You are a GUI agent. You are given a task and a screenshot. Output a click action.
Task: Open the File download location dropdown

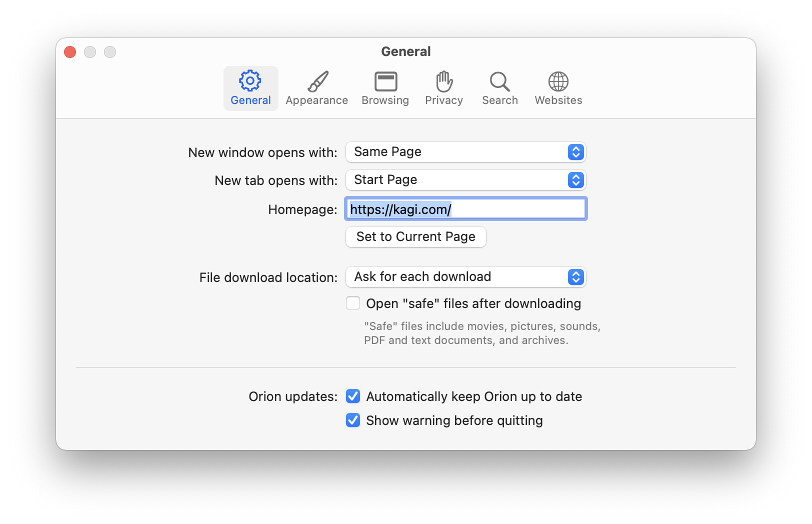pyautogui.click(x=465, y=277)
